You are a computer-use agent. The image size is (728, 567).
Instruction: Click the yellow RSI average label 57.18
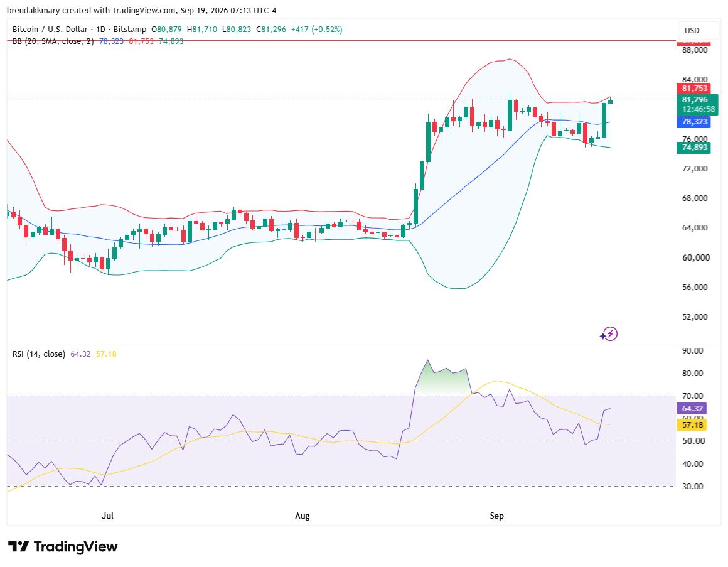[x=692, y=425]
